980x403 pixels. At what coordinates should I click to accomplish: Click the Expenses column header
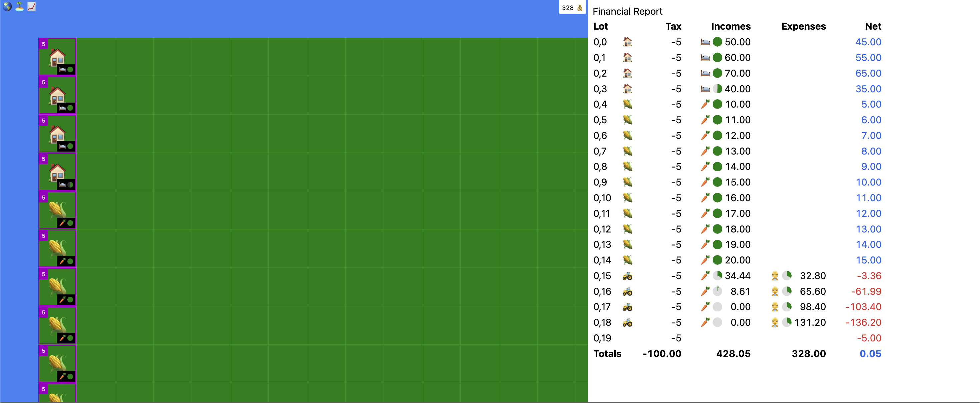coord(803,27)
